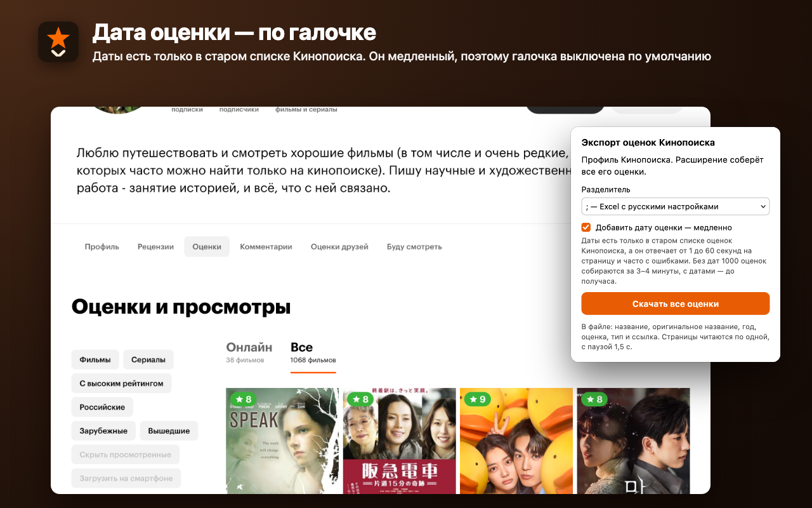Click the orange star extension logo
The image size is (812, 508).
(58, 42)
